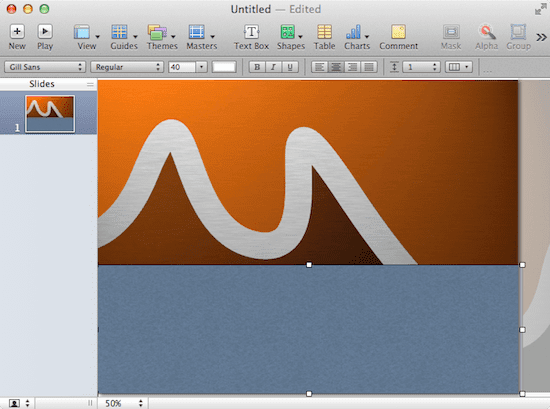Select slide 1 thumbnail in navigator
The image size is (550, 409).
[x=50, y=114]
